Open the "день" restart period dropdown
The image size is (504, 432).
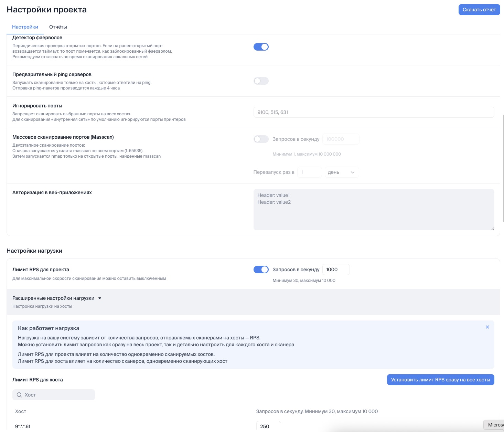(x=341, y=172)
